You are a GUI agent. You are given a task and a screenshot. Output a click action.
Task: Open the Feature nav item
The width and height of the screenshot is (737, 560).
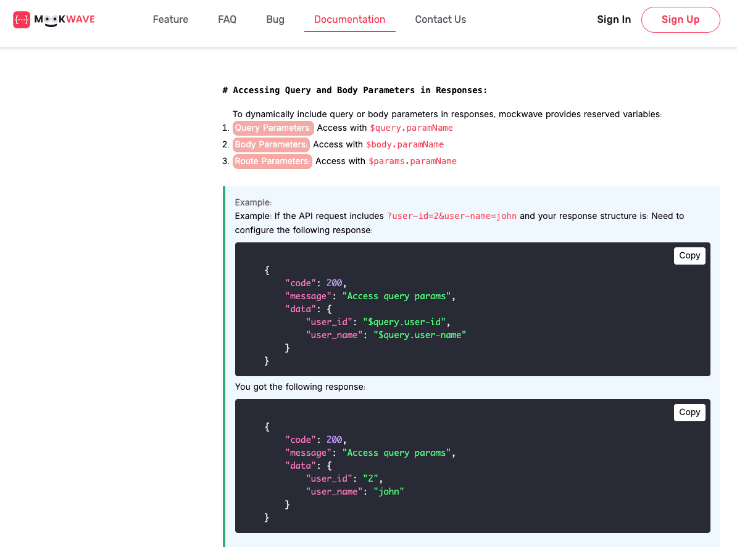(170, 19)
